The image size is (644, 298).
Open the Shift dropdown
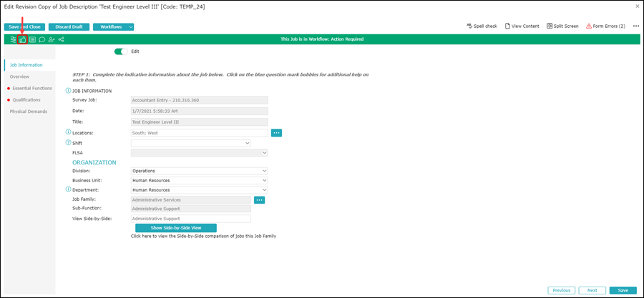click(x=190, y=143)
